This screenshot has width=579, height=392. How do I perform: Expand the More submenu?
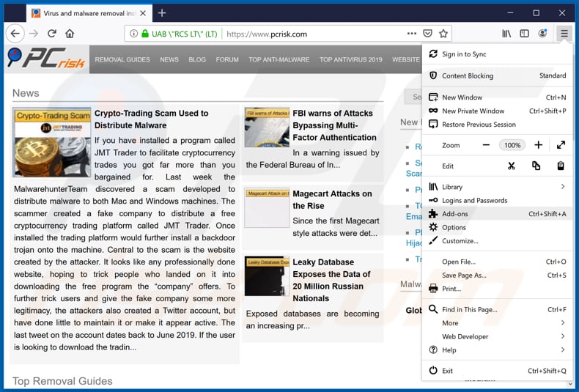click(498, 323)
